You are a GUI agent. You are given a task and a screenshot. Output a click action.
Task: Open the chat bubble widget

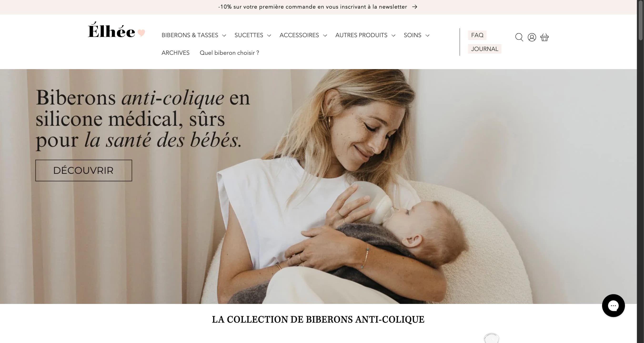point(613,306)
